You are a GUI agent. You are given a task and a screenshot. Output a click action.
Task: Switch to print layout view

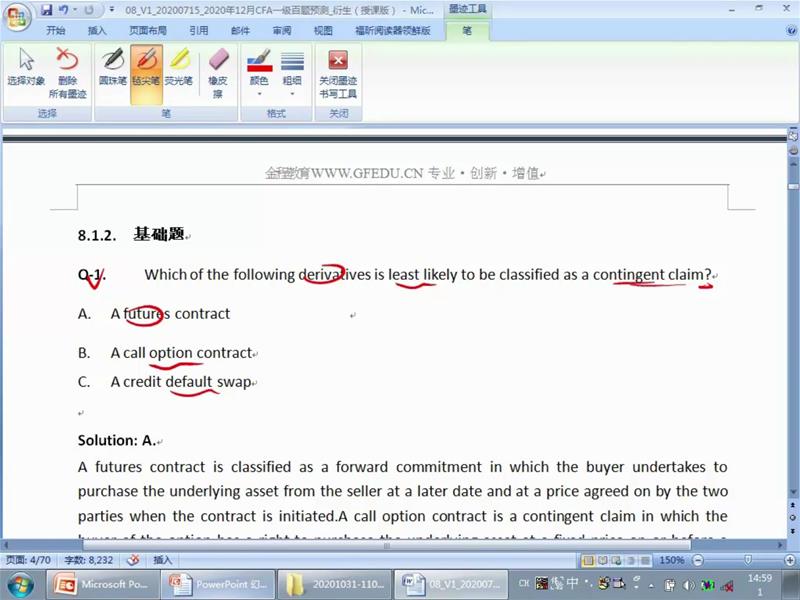[x=588, y=561]
